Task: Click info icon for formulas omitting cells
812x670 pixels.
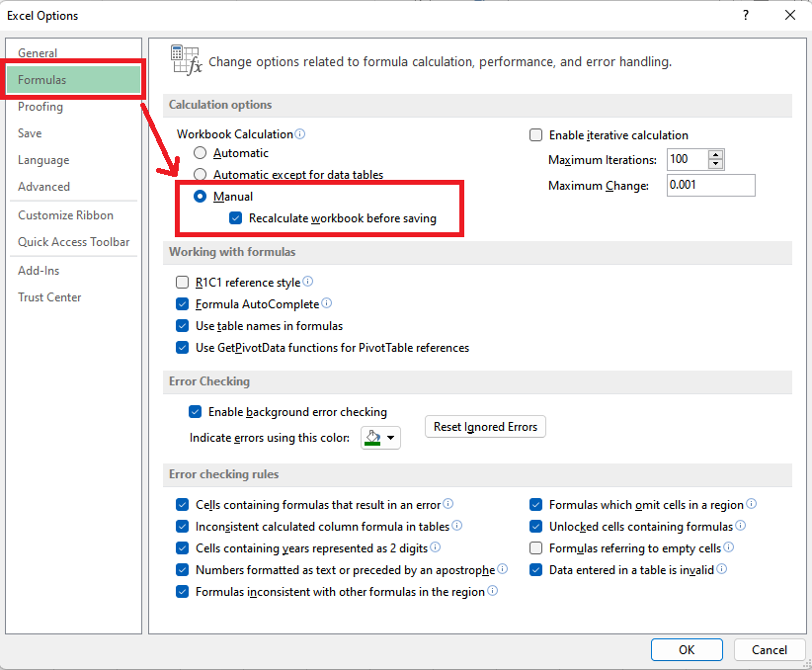Action: pyautogui.click(x=752, y=504)
